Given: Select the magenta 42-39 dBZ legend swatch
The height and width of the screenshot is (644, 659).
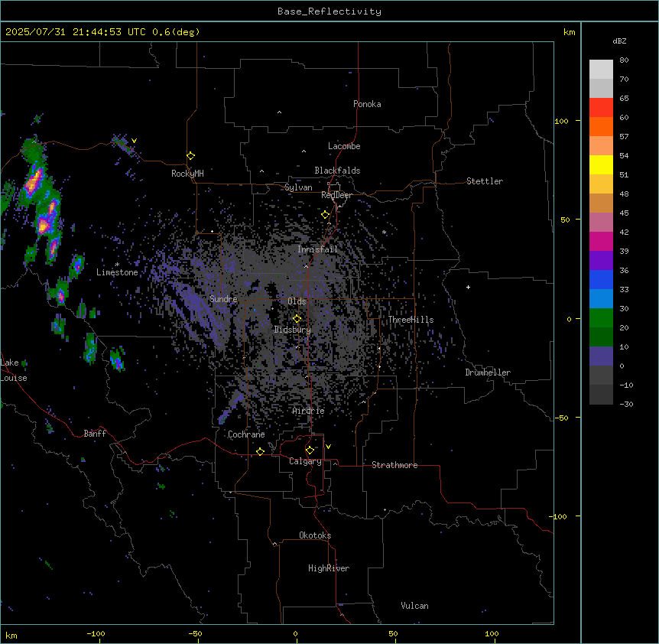Looking at the screenshot, I should click(601, 241).
